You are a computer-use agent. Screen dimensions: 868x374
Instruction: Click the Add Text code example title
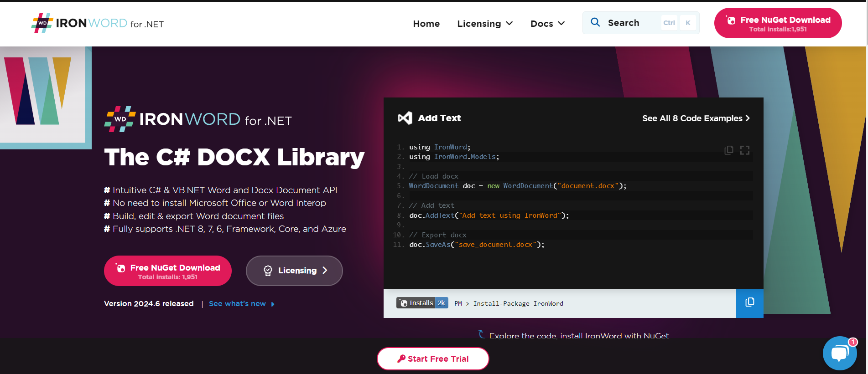439,118
